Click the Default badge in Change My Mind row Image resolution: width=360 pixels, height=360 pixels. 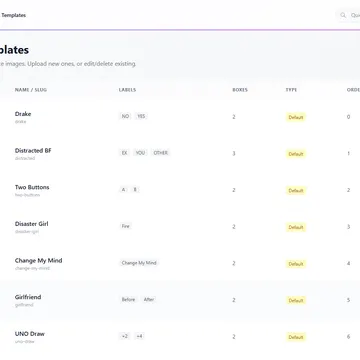(296, 264)
